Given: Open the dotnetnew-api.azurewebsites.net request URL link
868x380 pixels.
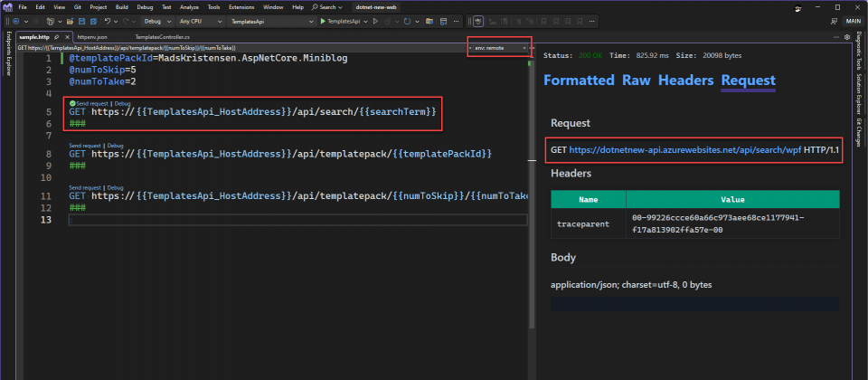Looking at the screenshot, I should (685, 150).
